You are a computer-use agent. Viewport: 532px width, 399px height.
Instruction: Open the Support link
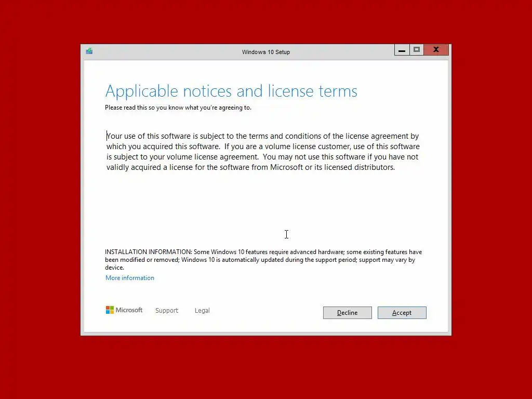(167, 311)
